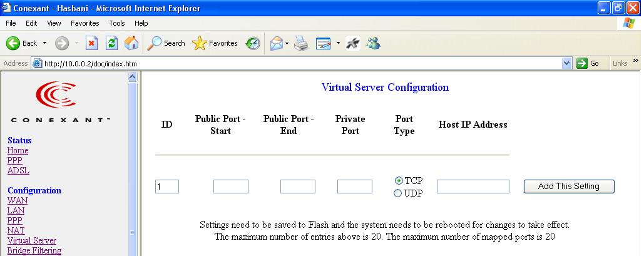Image resolution: width=644 pixels, height=256 pixels.
Task: Expand the Mail button dropdown arrow
Action: pos(287,43)
